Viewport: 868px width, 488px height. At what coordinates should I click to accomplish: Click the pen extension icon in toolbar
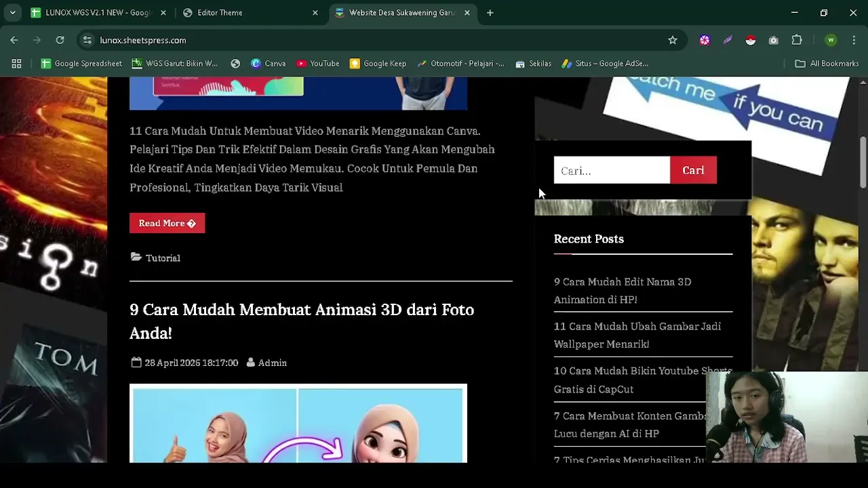[728, 40]
